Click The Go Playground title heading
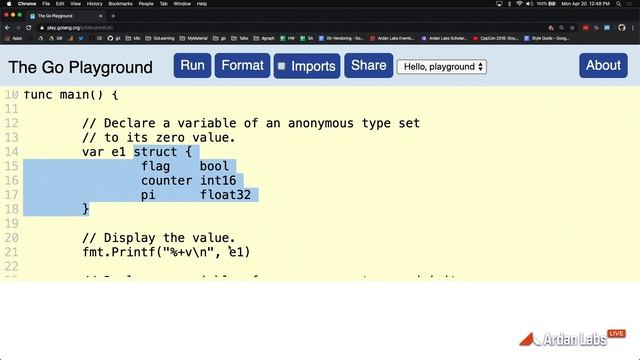 coord(80,67)
